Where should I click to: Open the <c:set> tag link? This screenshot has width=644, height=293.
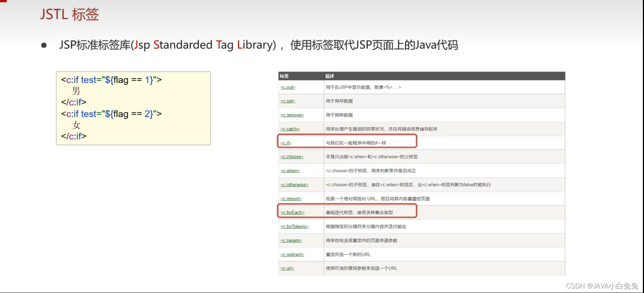click(x=288, y=101)
